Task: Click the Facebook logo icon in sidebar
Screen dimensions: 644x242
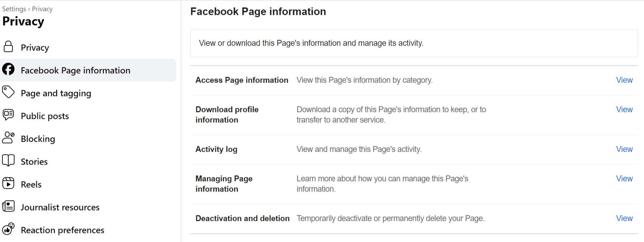Action: (x=8, y=69)
